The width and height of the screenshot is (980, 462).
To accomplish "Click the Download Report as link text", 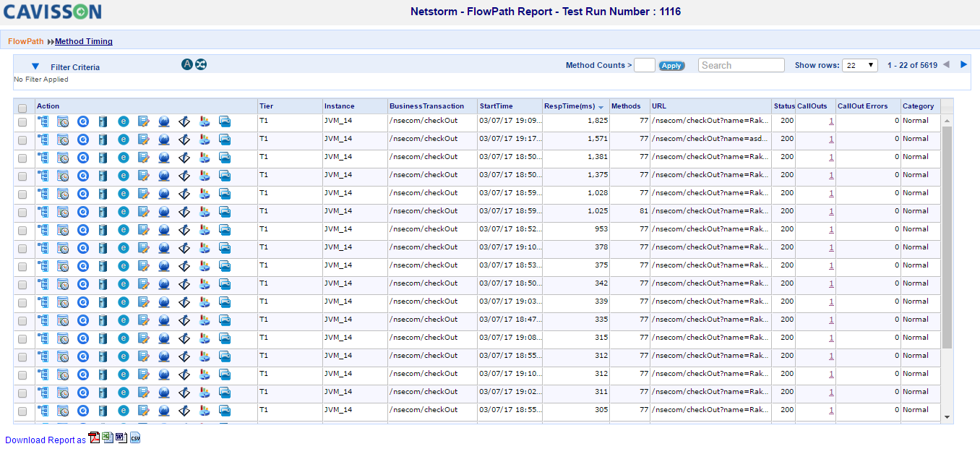I will (46, 440).
